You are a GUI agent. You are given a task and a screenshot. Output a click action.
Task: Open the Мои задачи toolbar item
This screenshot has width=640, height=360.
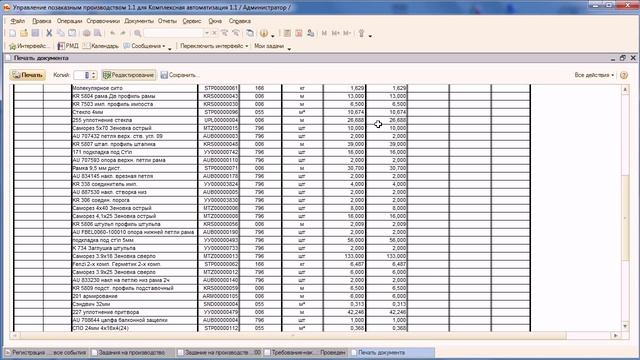[x=269, y=46]
